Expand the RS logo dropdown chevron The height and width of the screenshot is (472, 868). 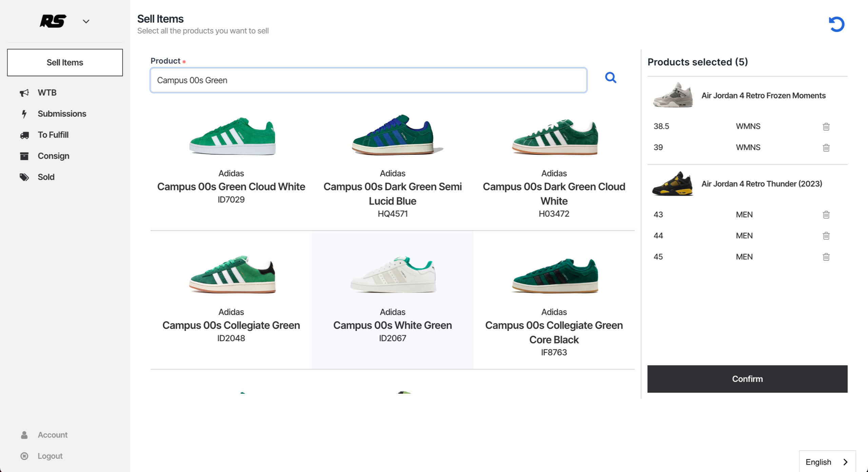coord(86,21)
